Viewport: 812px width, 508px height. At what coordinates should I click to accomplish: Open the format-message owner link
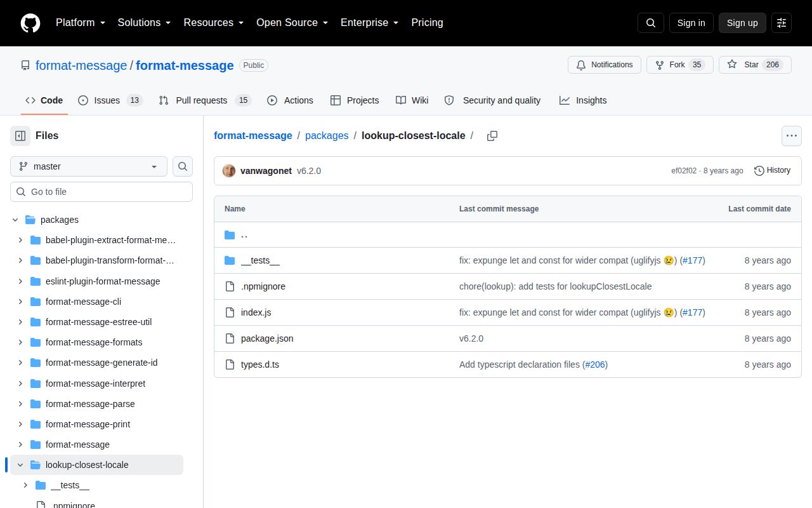(x=81, y=65)
